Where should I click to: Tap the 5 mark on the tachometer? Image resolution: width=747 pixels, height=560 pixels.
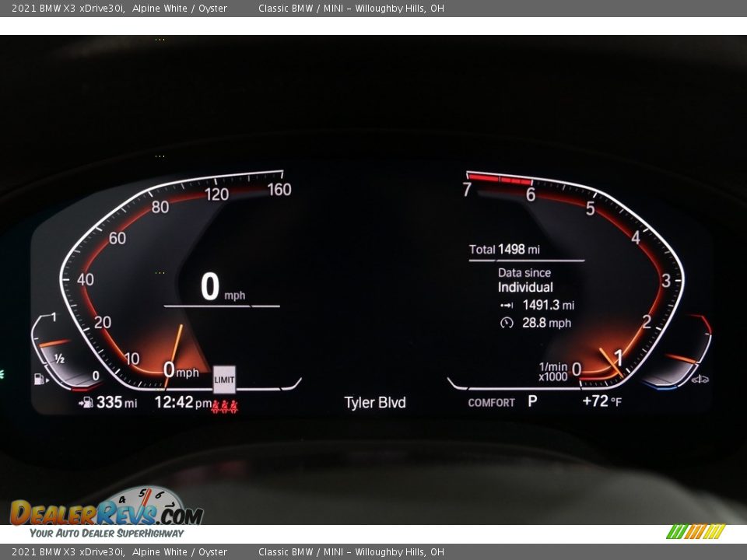coord(591,208)
